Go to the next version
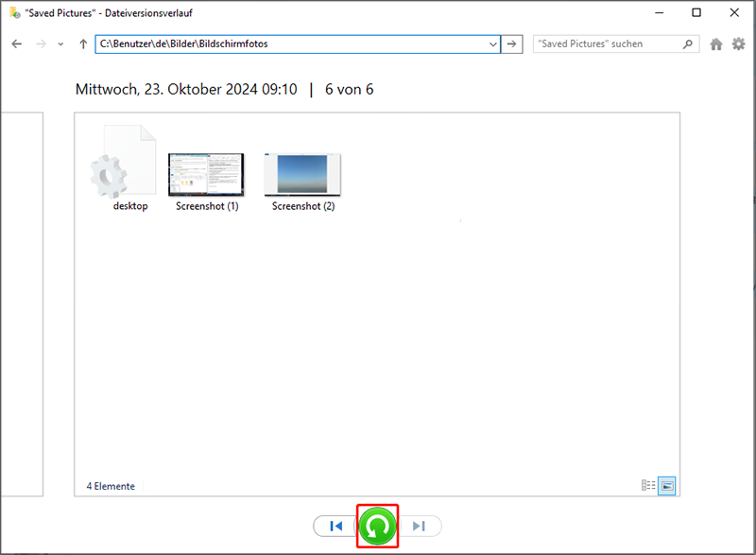Viewport: 756px width, 555px height. [x=420, y=526]
